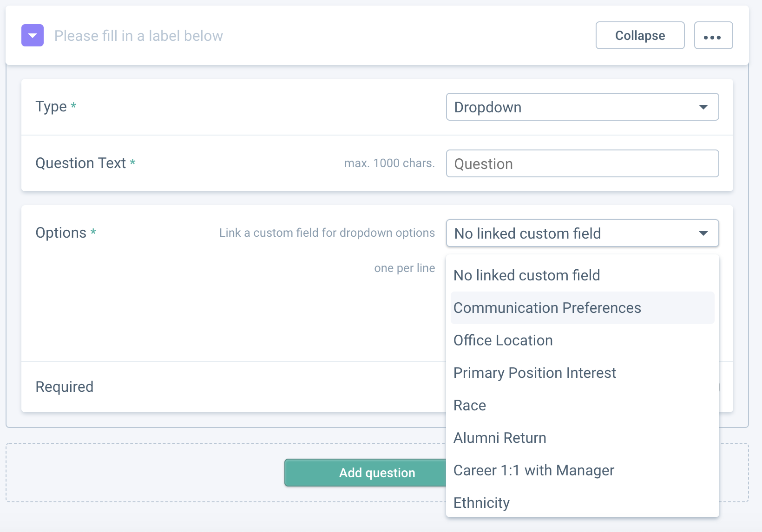Click the 'max. 1000 chars.' hint text

(x=389, y=163)
